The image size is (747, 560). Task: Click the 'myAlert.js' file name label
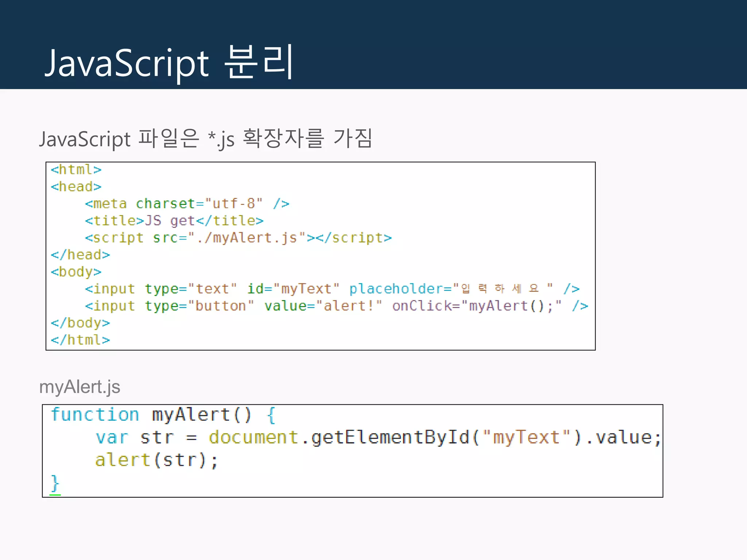[80, 387]
